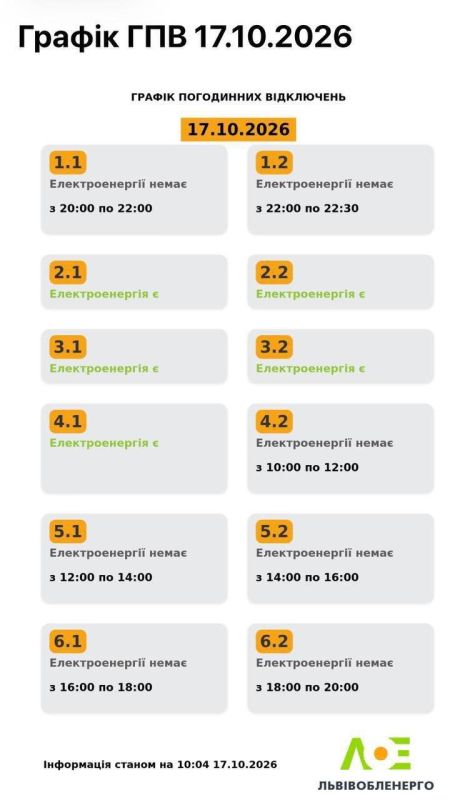Select the 2.1 group badge
The height and width of the screenshot is (800, 475).
tap(68, 272)
